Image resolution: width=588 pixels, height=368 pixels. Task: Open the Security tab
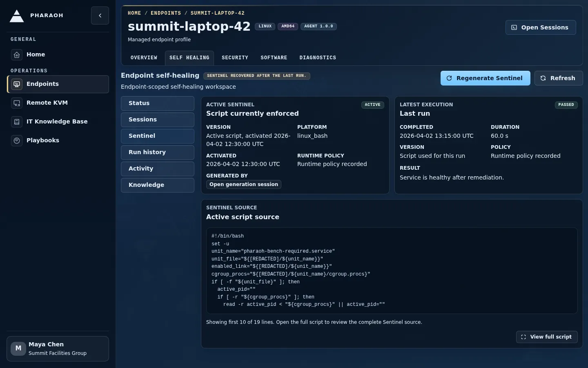[x=235, y=58]
